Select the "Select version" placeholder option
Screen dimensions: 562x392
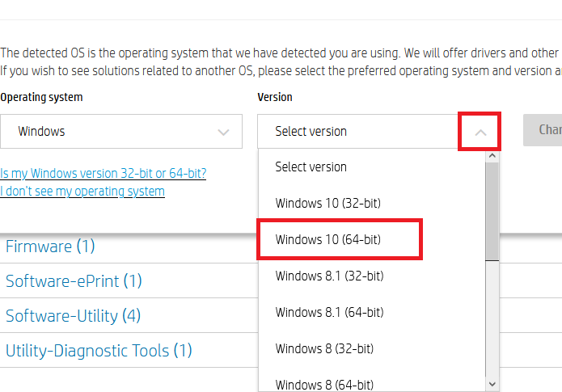tap(311, 166)
